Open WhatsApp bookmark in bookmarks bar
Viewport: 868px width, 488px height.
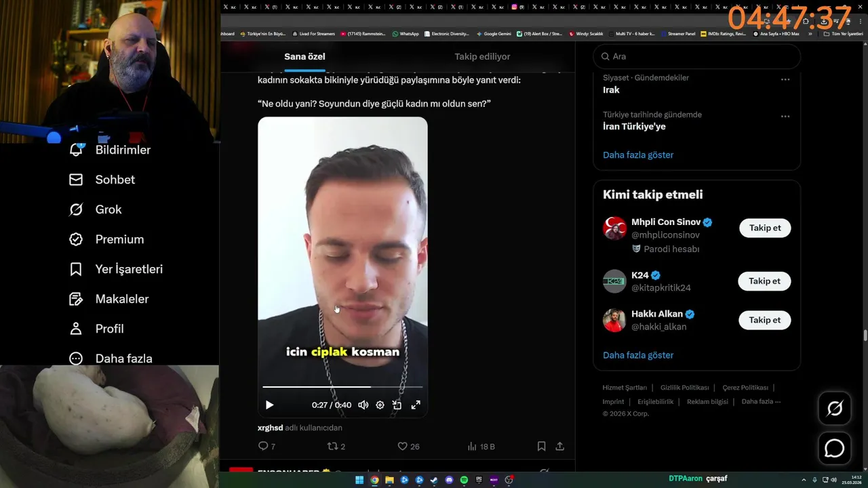(x=406, y=33)
